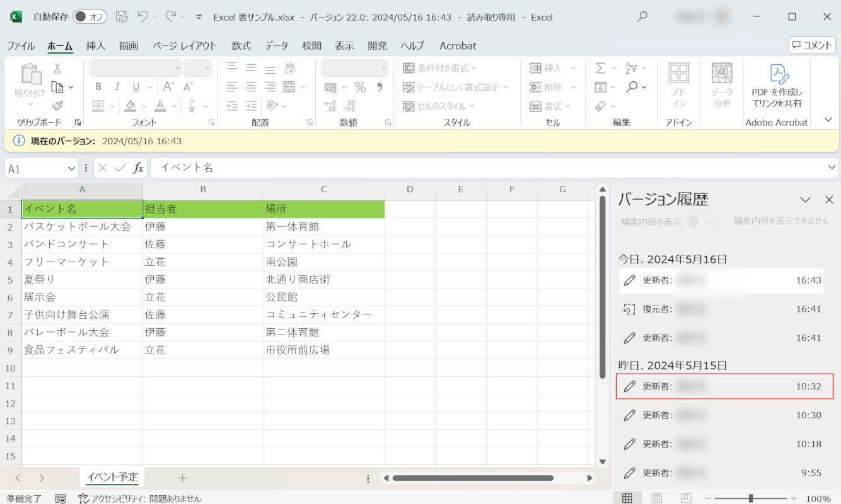Click the Comments button
The width and height of the screenshot is (841, 504).
pyautogui.click(x=812, y=45)
